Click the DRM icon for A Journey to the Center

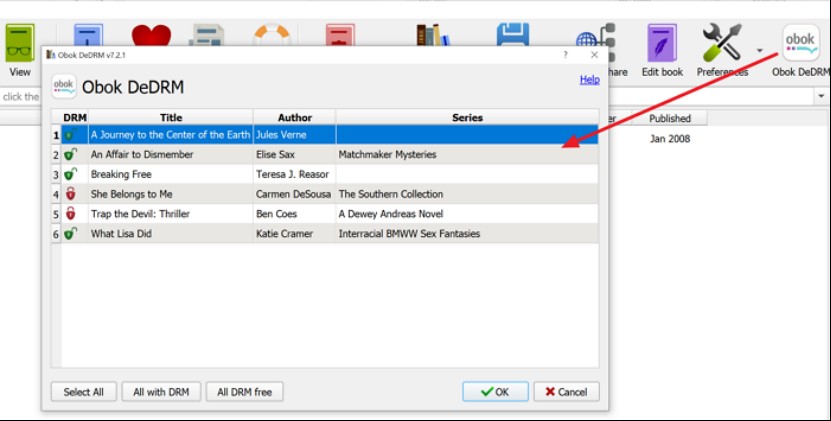pyautogui.click(x=70, y=135)
